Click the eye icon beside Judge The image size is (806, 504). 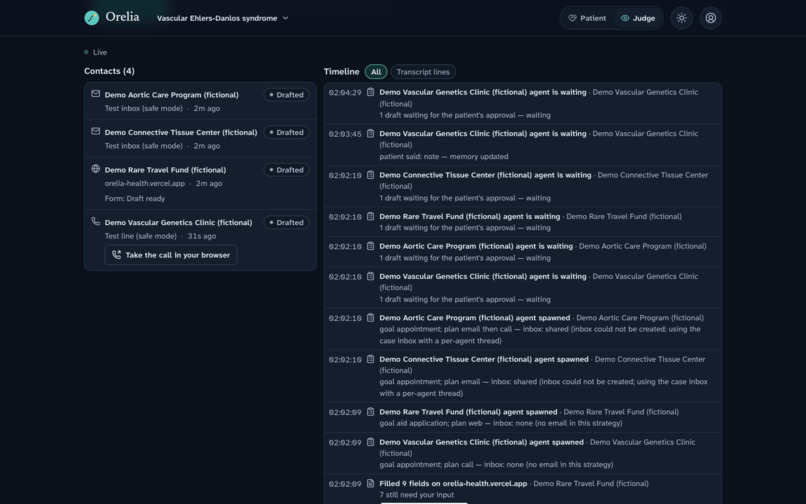625,18
